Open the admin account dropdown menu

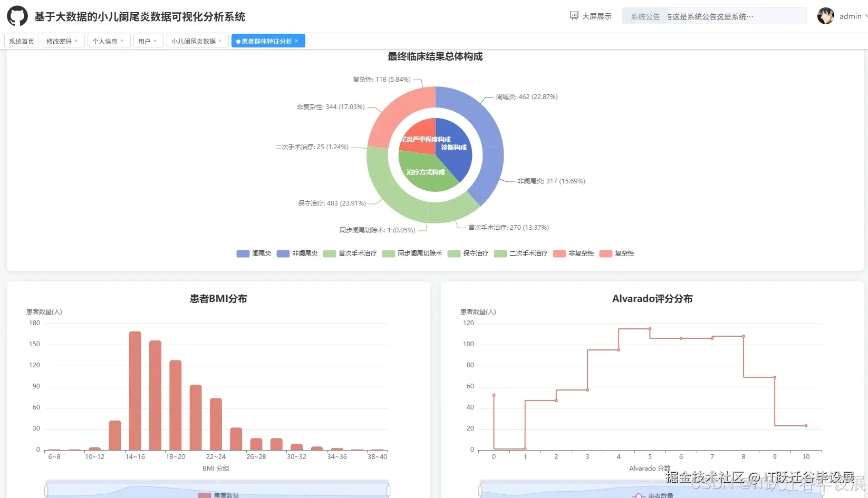pyautogui.click(x=850, y=16)
